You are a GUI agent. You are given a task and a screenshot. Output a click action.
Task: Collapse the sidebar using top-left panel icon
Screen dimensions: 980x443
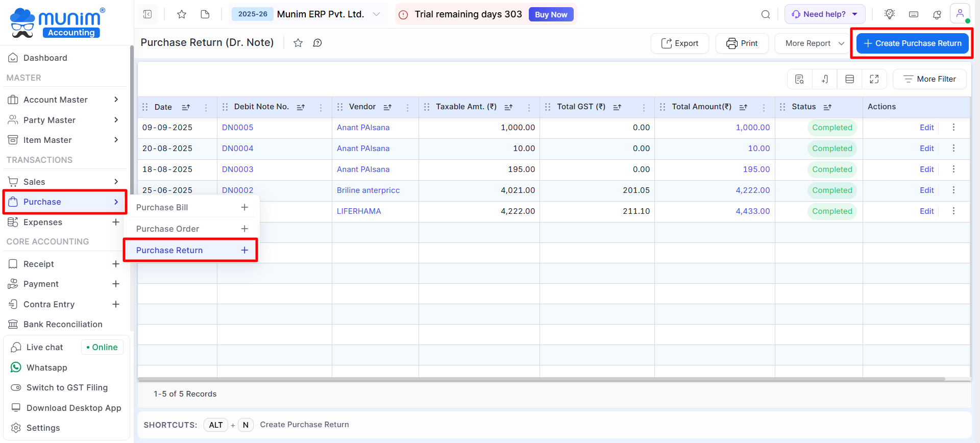tap(148, 14)
